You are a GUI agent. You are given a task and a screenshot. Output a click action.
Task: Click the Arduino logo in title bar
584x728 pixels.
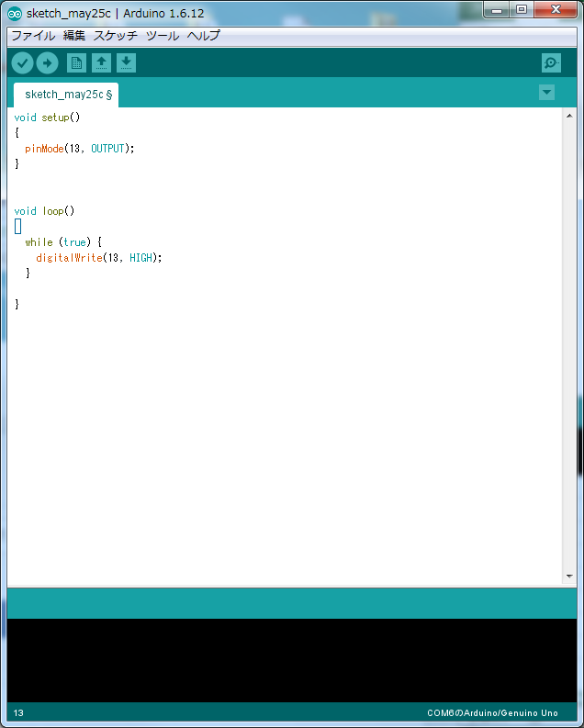(15, 13)
